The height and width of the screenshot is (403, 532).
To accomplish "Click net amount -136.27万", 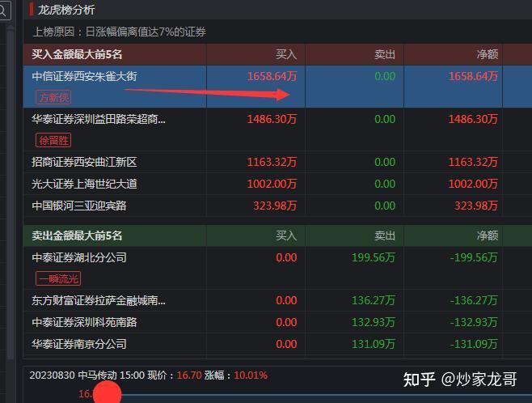I will 474,300.
